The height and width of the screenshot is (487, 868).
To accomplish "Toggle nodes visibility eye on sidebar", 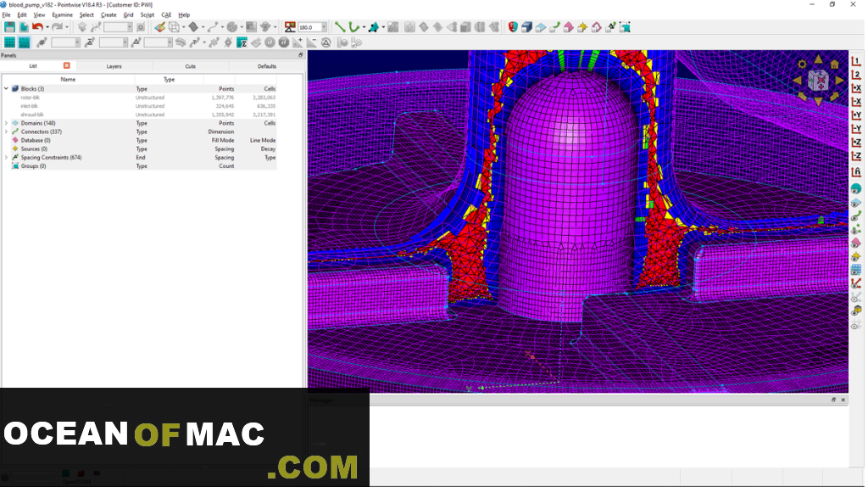I will [856, 230].
